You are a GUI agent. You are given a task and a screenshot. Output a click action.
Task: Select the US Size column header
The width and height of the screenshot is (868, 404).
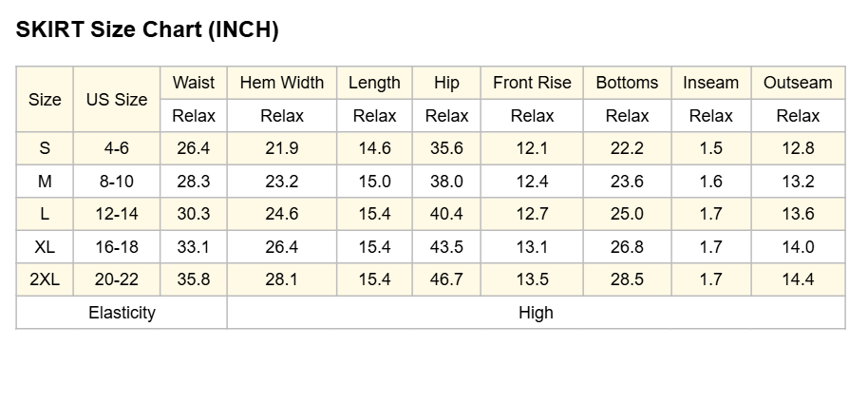117,99
